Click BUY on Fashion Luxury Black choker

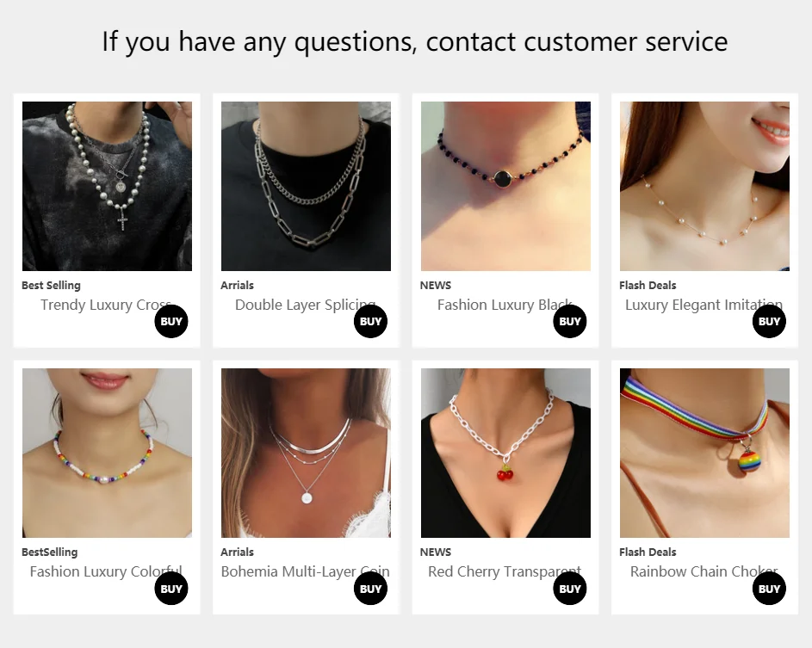click(570, 321)
